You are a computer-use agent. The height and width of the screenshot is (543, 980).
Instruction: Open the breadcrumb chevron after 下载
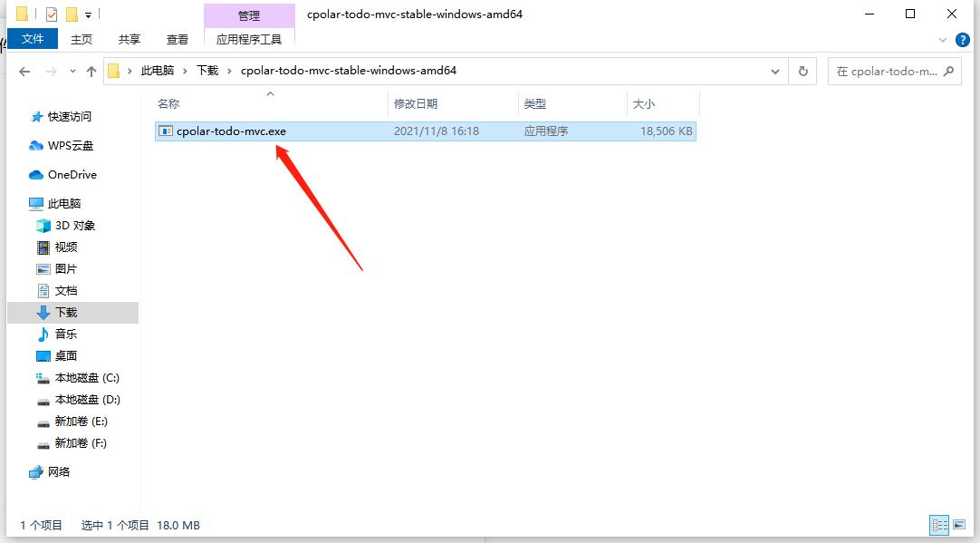229,71
